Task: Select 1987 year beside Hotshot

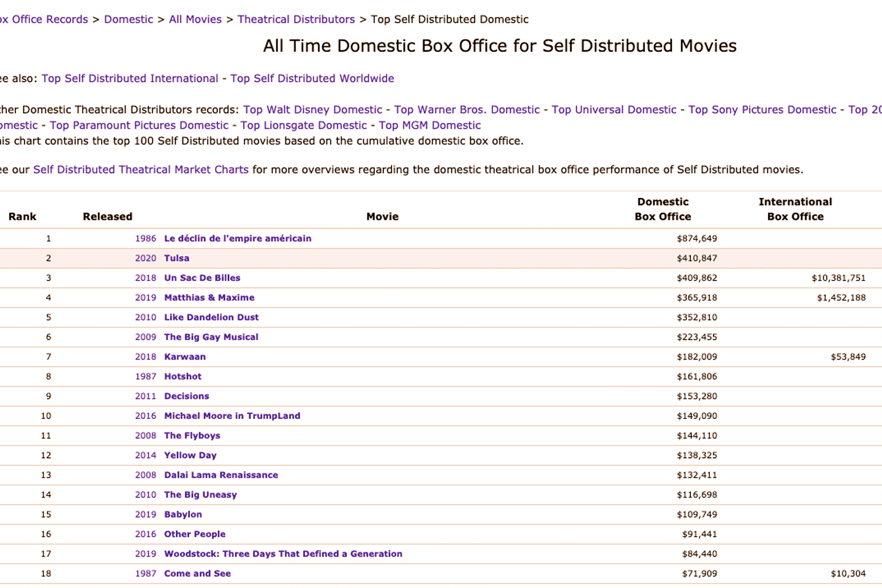Action: [x=146, y=377]
